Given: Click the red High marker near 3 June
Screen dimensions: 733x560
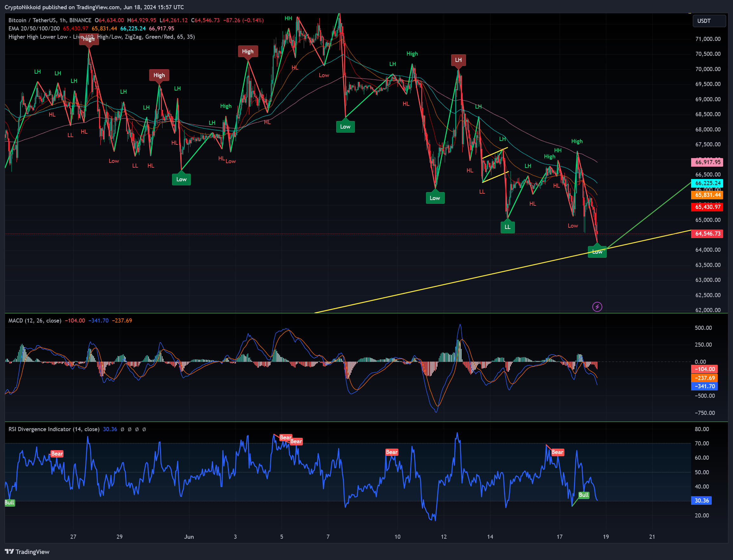Looking at the screenshot, I should (x=248, y=51).
